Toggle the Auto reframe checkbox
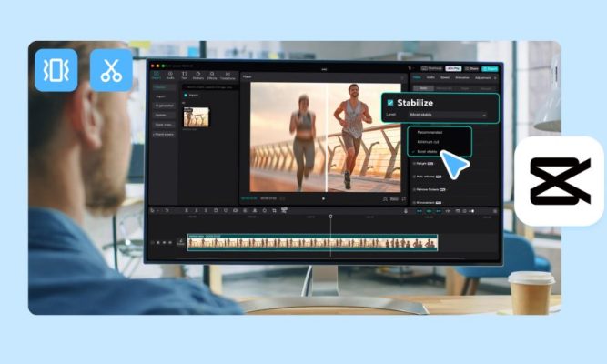Screen dimensions: 607x364 (415, 176)
